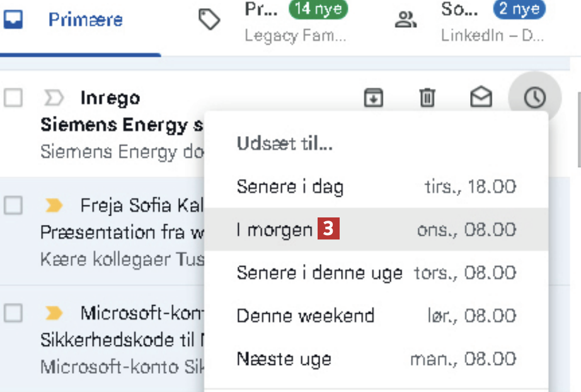Snooze email until 'Næste uge'
Screen dimensions: 581x392
coord(376,359)
